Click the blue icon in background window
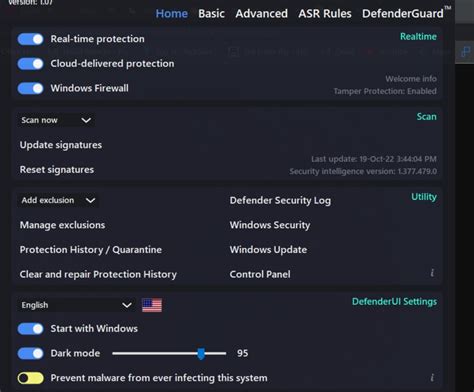 click(x=465, y=52)
